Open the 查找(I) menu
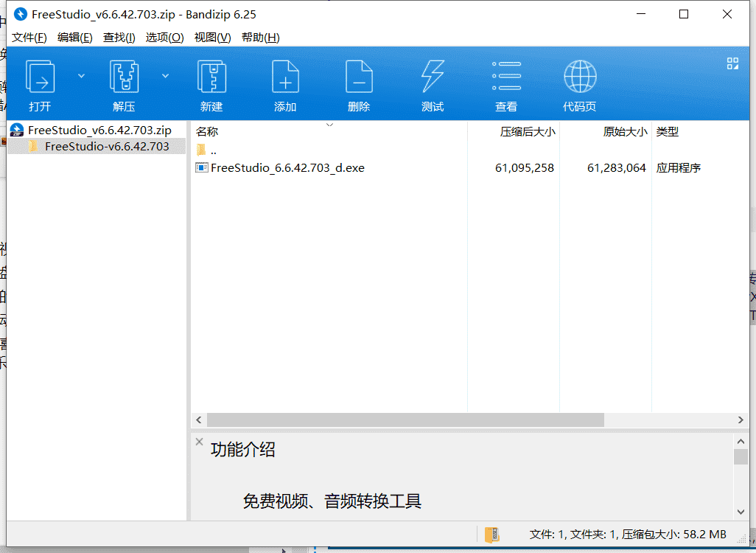 coord(119,37)
